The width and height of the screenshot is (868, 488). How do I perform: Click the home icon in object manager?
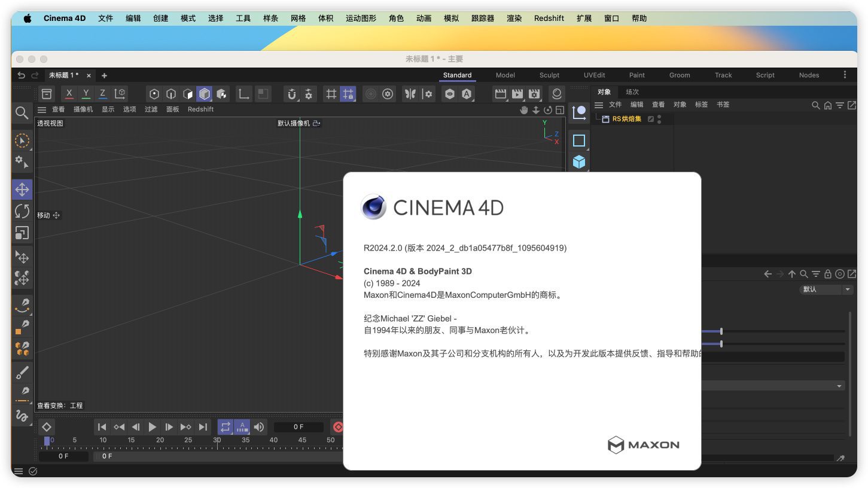click(x=828, y=105)
